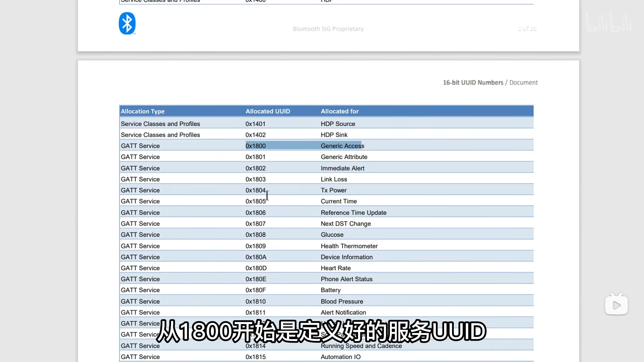The image size is (644, 362).
Task: Click the 0x180A Device Information UUID
Action: coord(256,257)
